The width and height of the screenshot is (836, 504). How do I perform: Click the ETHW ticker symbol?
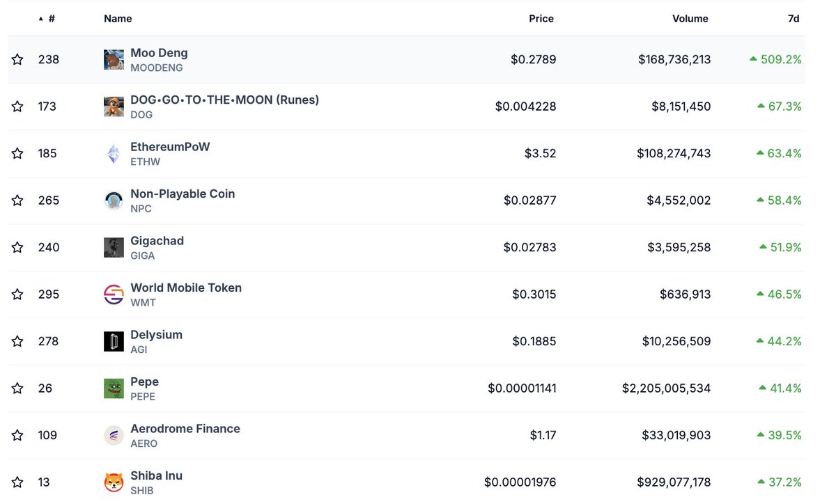click(x=145, y=162)
